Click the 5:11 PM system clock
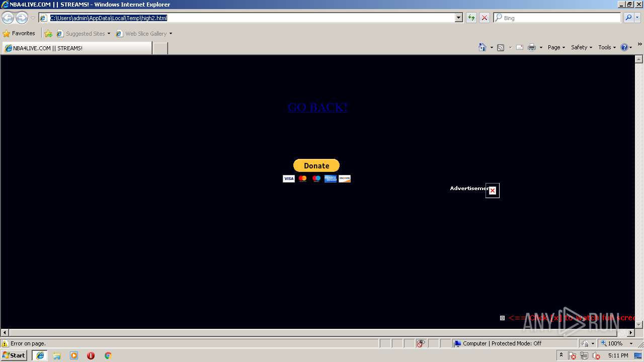Viewport: 644px width, 362px height. click(618, 355)
